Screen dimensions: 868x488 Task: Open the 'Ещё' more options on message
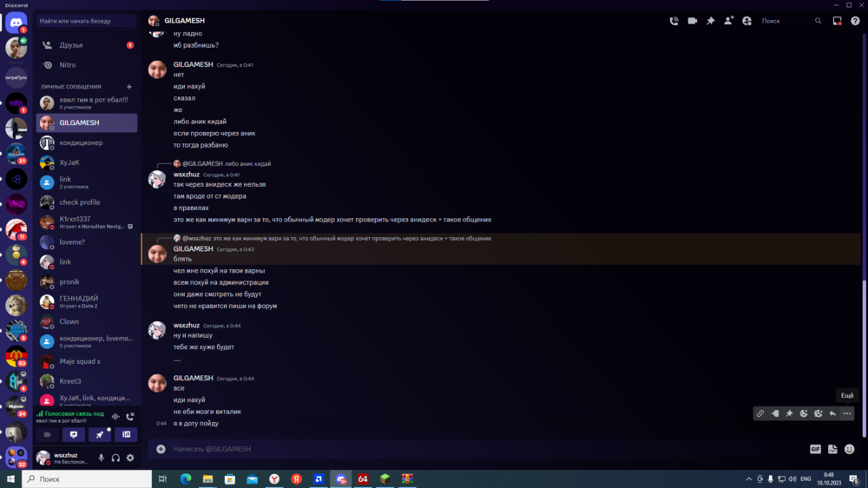click(847, 413)
